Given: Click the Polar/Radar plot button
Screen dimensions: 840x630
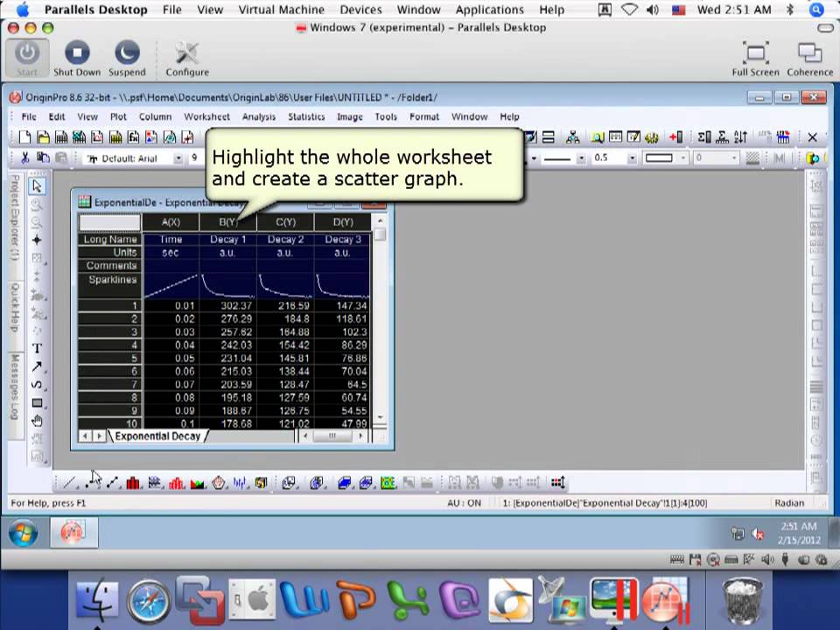Looking at the screenshot, I should tap(218, 483).
